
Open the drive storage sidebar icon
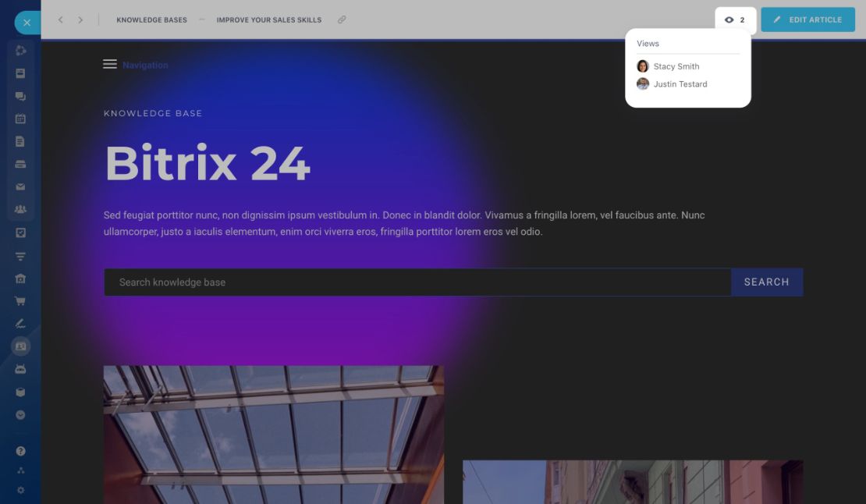[x=20, y=164]
